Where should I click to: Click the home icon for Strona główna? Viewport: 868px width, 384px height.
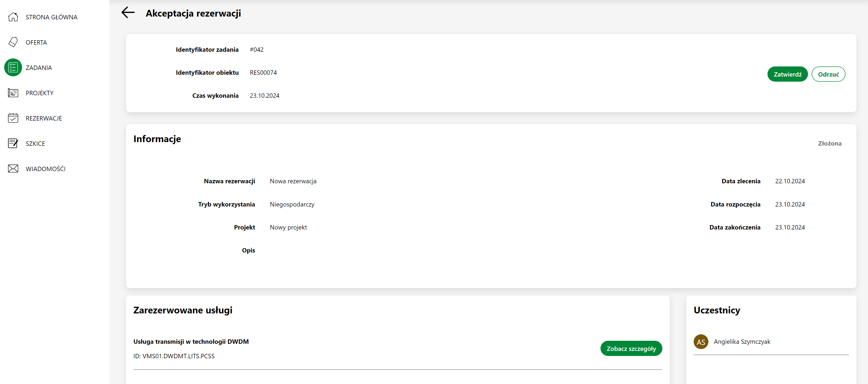click(13, 17)
